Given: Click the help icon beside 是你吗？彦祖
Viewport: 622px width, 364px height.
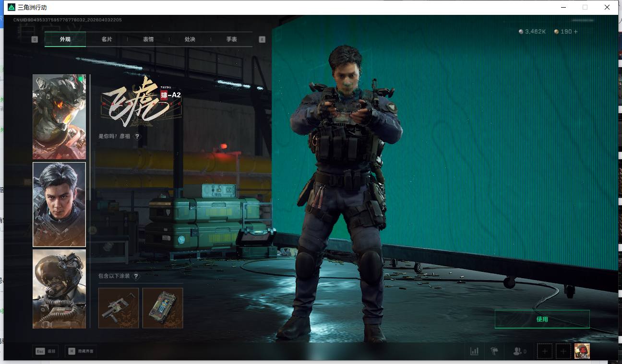Looking at the screenshot, I should 137,137.
